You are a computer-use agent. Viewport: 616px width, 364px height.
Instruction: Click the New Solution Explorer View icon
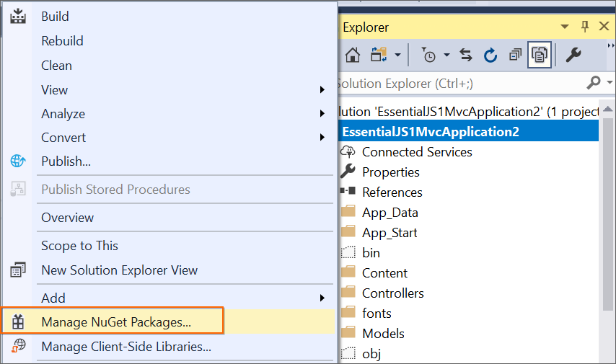(18, 270)
